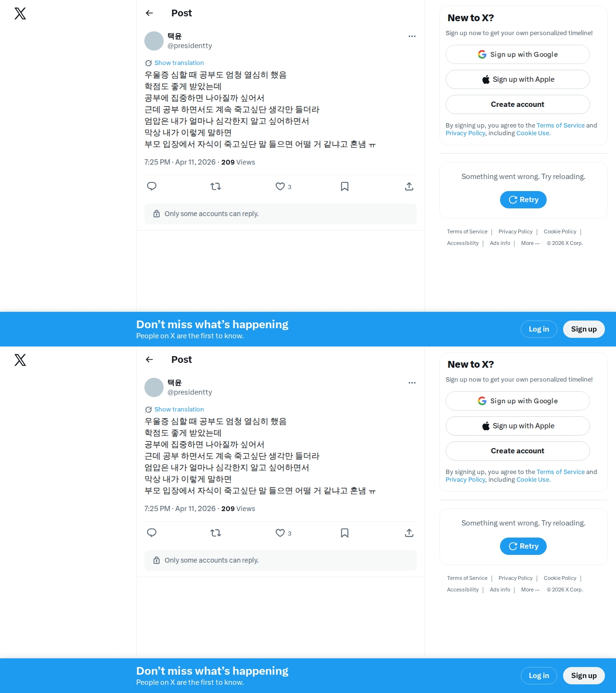Go back using the arrow beside the upper Post heading

[x=149, y=13]
